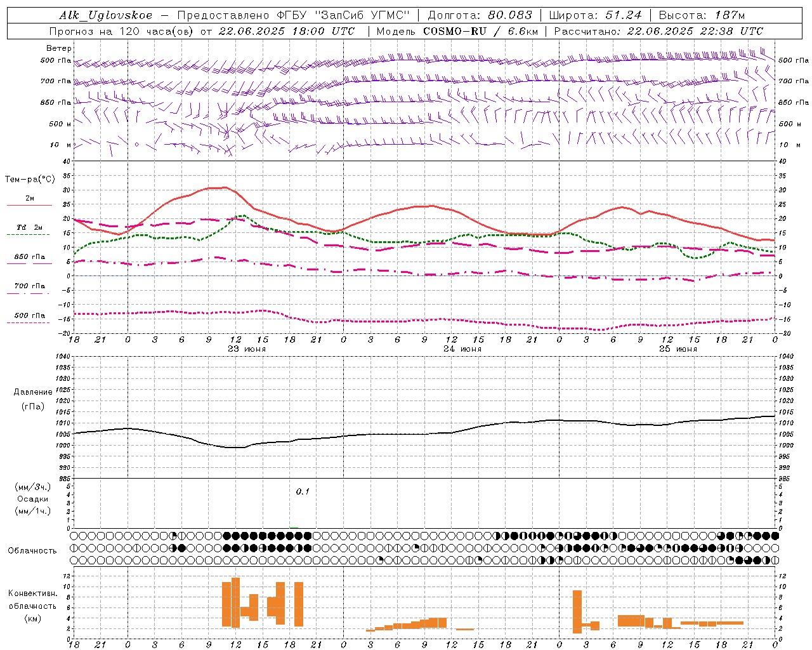Click the 0.1 precipitation value
812x650 pixels.
303,492
